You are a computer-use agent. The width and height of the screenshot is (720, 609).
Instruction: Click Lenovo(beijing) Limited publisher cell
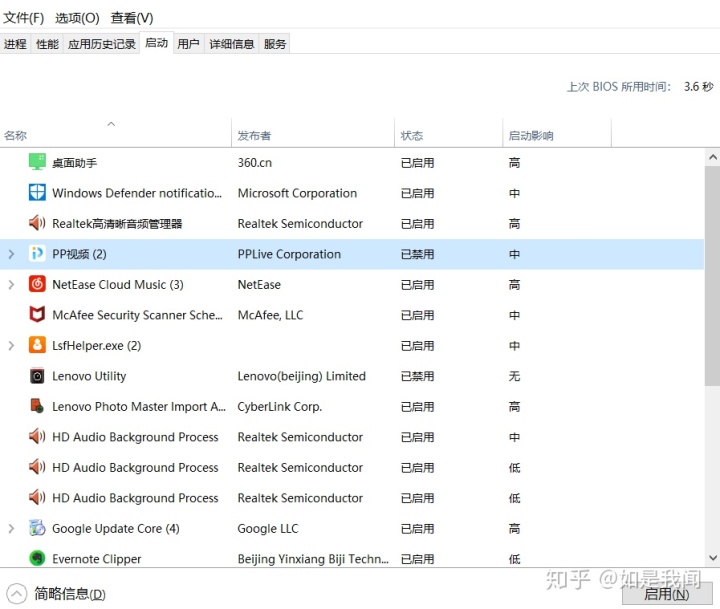301,376
